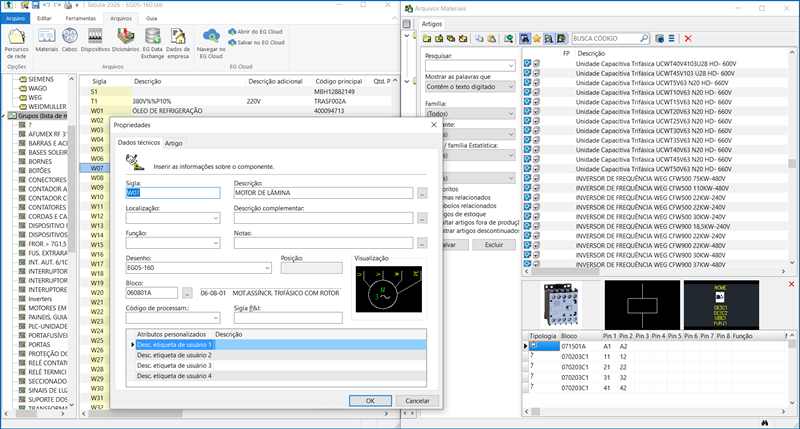Select the WEIDMULLER folder in the tree
This screenshot has width=800, height=429.
click(x=48, y=105)
